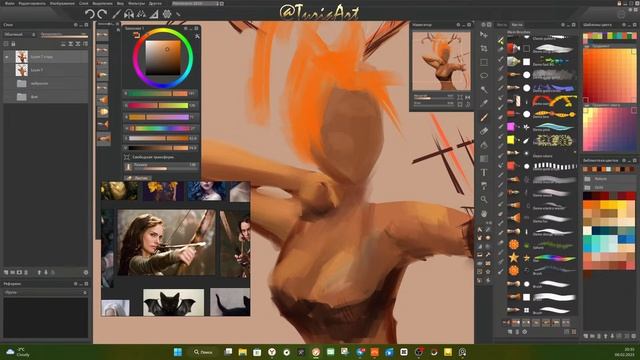This screenshot has height=360, width=640.
Task: Toggle the layer lock icon
Action: point(13,44)
